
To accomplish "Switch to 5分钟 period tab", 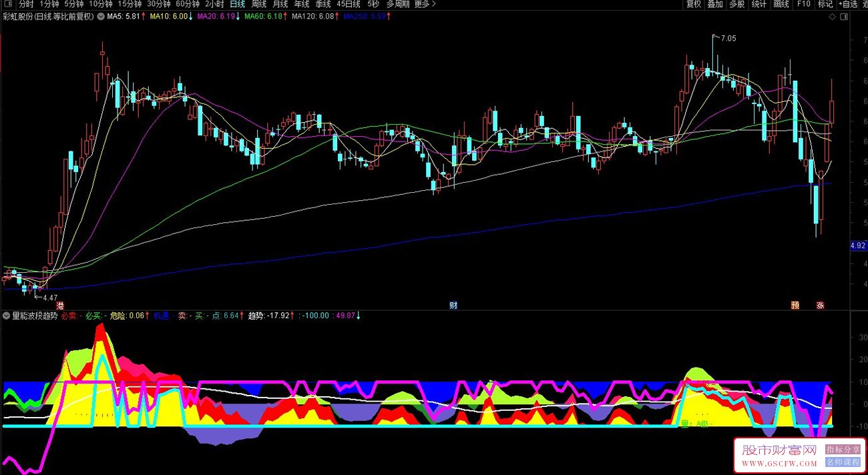I will pos(73,4).
